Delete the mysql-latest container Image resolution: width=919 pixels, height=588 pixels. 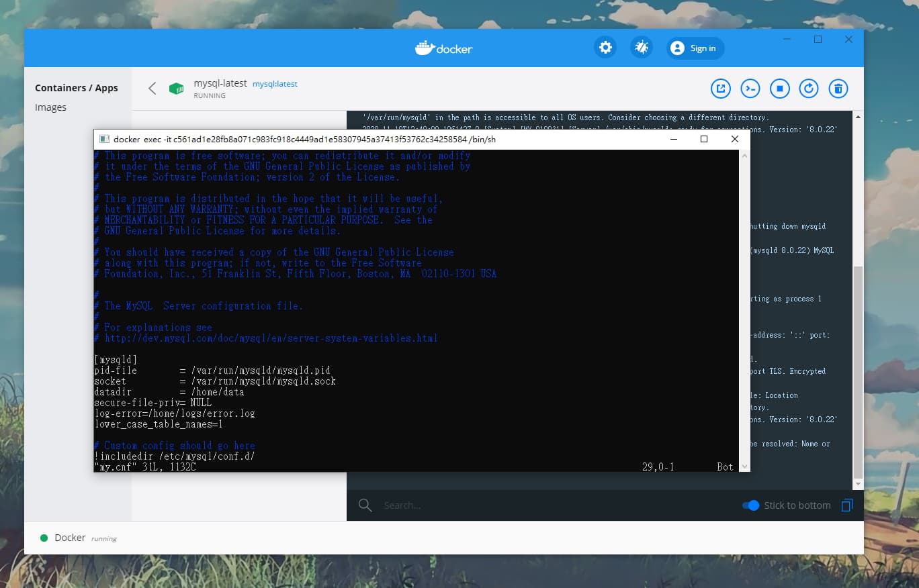click(838, 89)
